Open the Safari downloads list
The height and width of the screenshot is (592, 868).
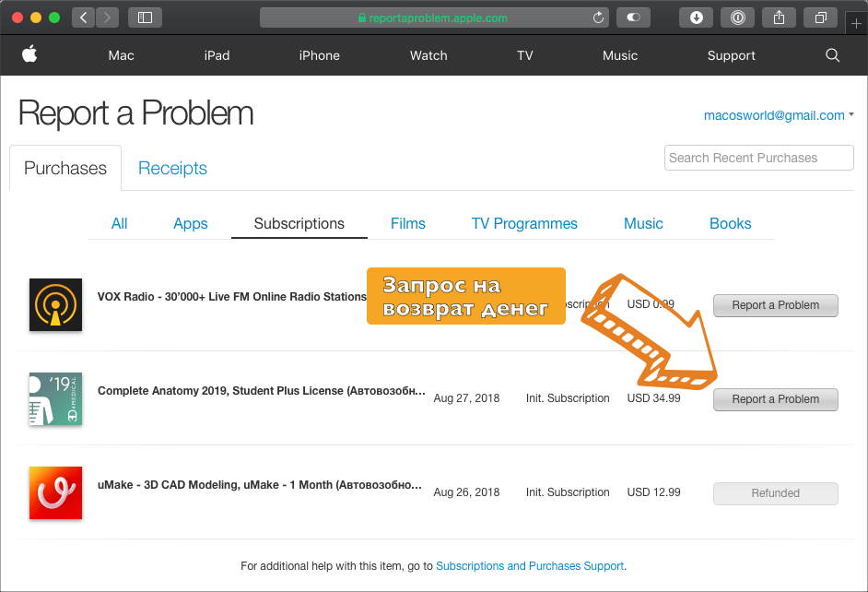(697, 18)
